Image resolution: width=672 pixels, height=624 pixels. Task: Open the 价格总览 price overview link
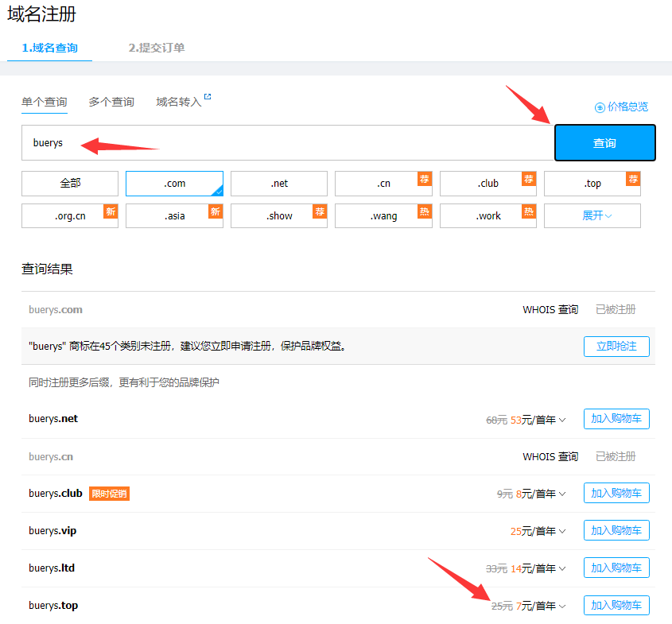click(627, 107)
